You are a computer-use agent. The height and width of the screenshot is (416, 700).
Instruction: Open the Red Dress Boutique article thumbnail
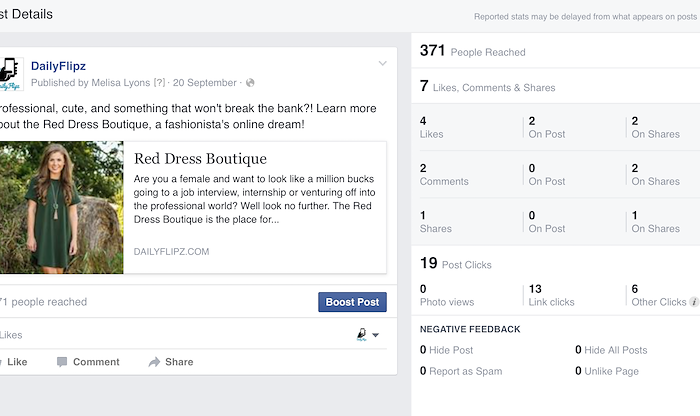62,208
